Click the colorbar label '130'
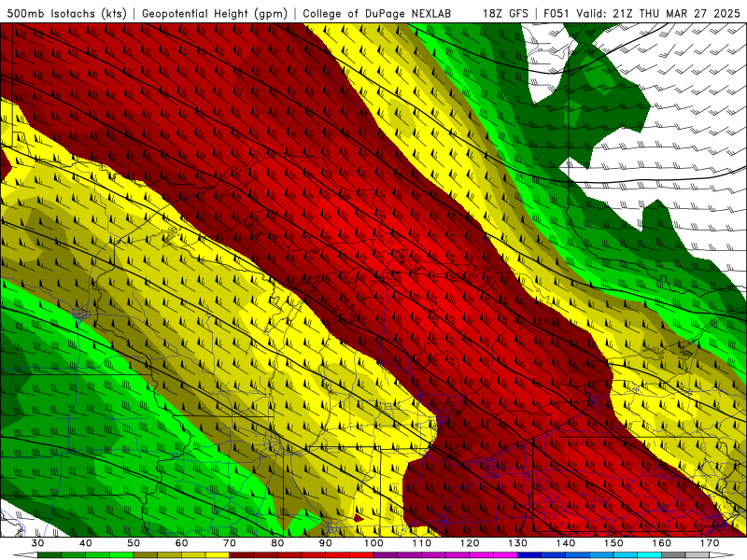The height and width of the screenshot is (560, 747). (x=518, y=543)
